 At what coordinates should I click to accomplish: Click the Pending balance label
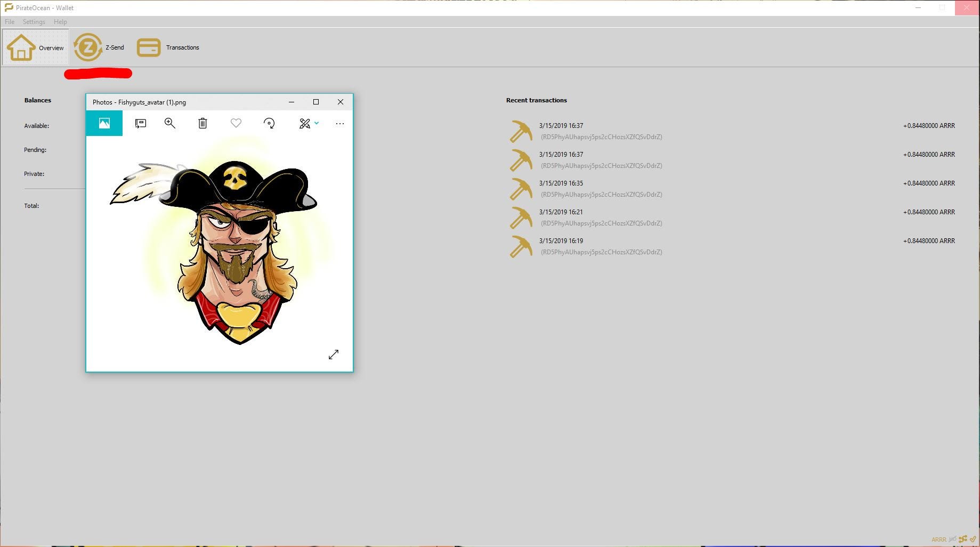35,150
